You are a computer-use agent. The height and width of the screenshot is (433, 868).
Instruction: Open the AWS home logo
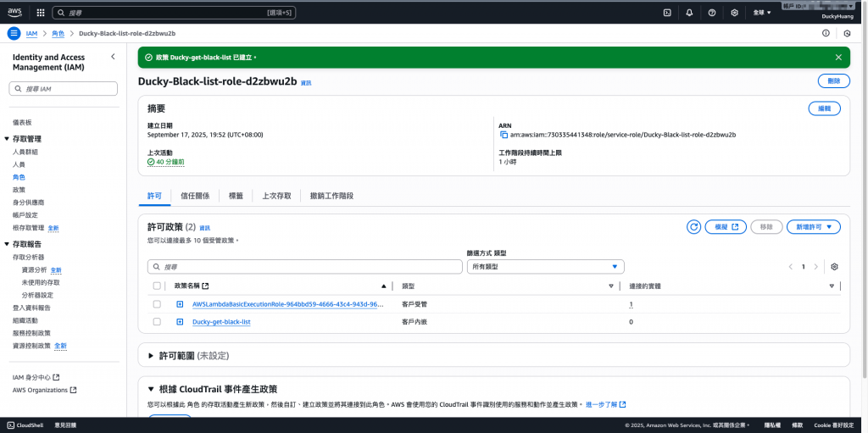click(x=14, y=12)
